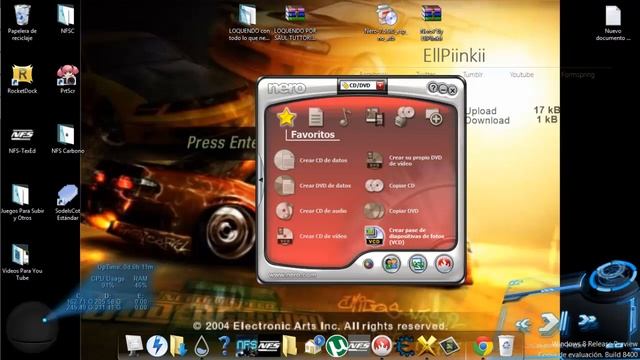Click the 'Copiar DVD' text link
640x360 pixels.
[403, 211]
